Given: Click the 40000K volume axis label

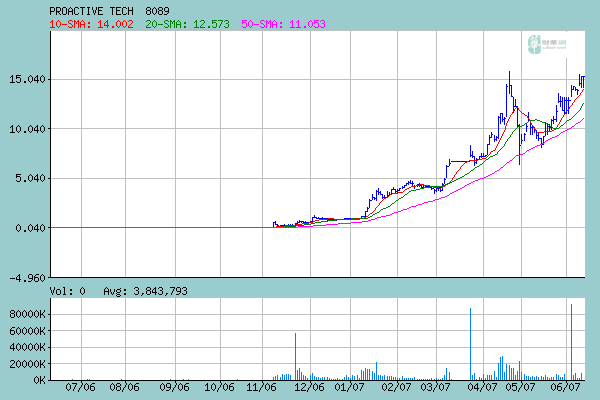Looking at the screenshot, I should pyautogui.click(x=27, y=347).
